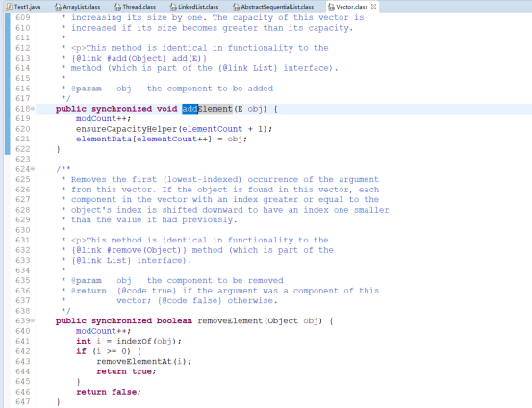The width and height of the screenshot is (532, 408).
Task: Collapse the addElement method at line 618
Action: (x=33, y=109)
